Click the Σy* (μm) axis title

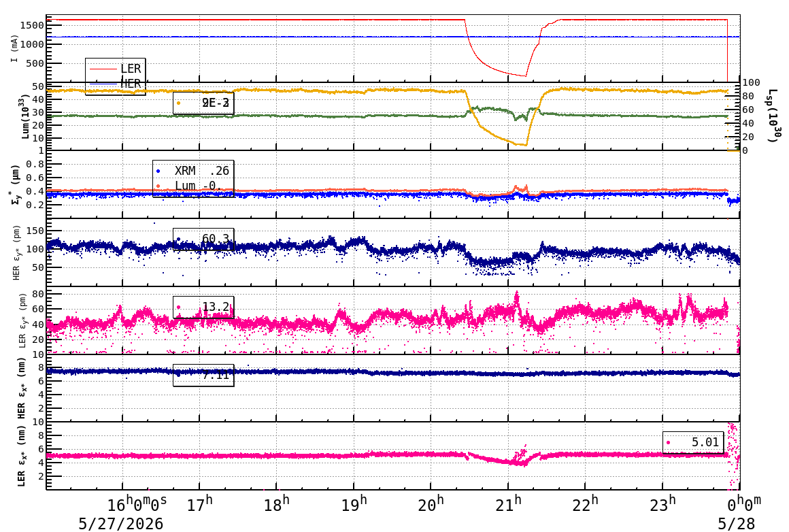(x=16, y=184)
